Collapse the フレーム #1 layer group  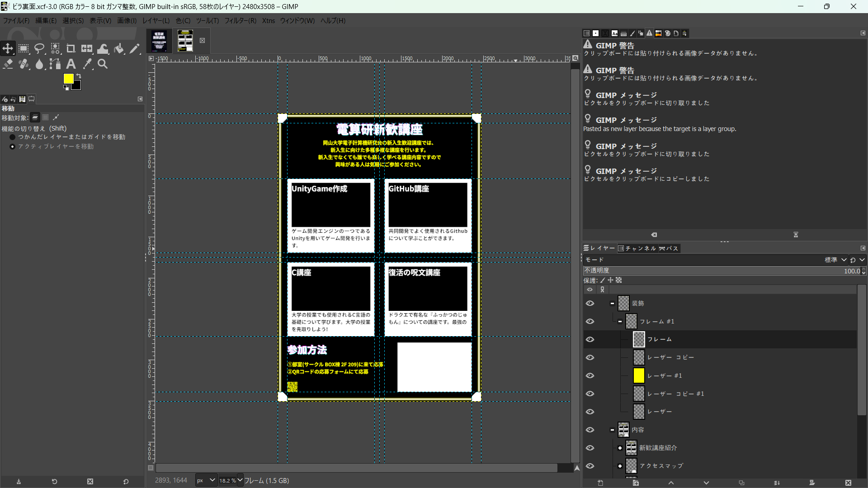[620, 321]
